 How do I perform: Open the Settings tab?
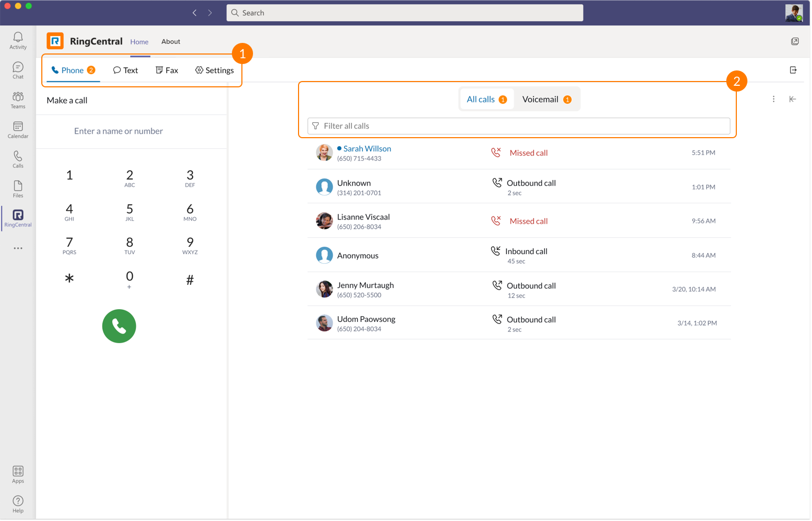214,70
